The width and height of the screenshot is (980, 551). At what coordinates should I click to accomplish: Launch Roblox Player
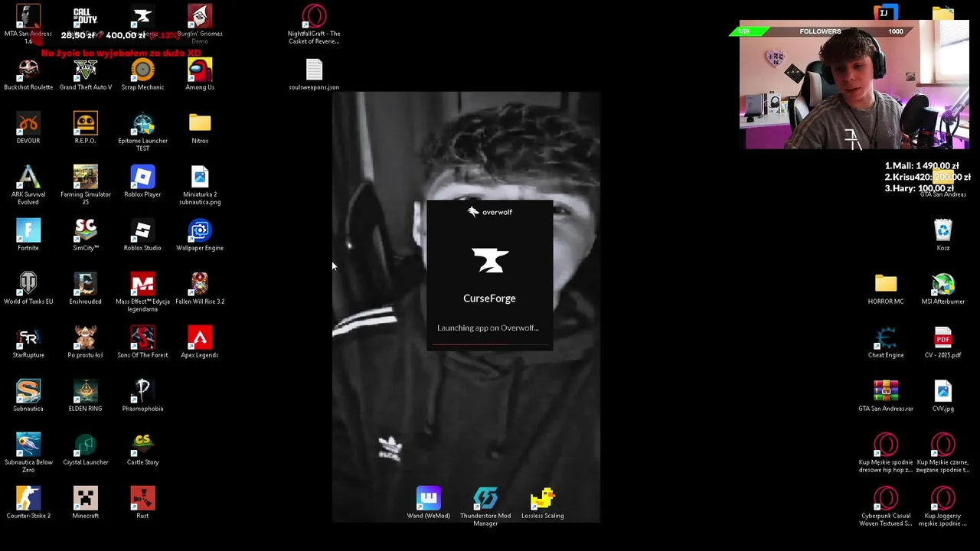[x=142, y=181]
